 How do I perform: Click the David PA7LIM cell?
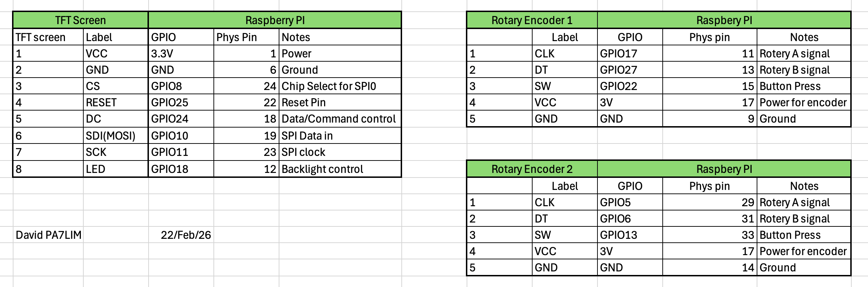point(48,235)
